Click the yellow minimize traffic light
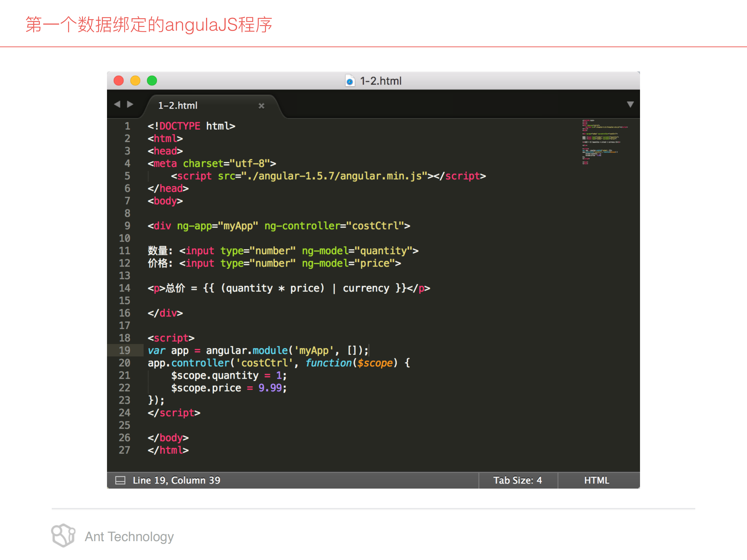747x560 pixels. click(x=136, y=81)
